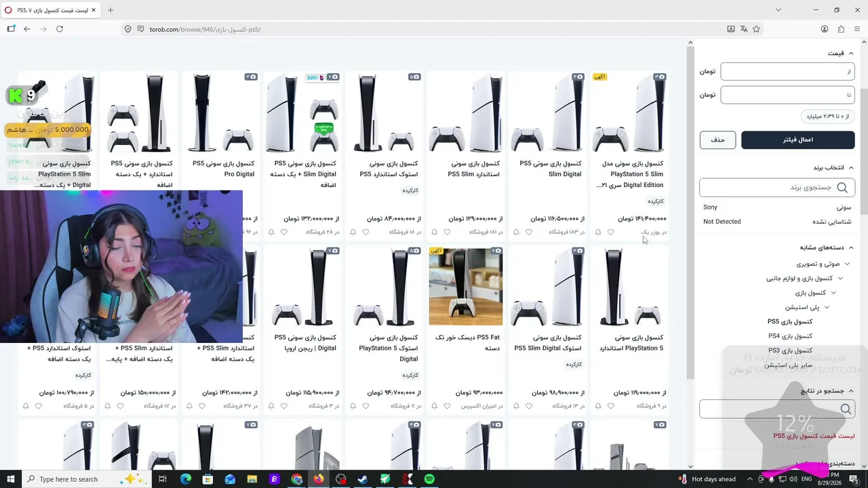Open the browser profile account icon
This screenshot has width=868, height=488.
click(x=825, y=29)
